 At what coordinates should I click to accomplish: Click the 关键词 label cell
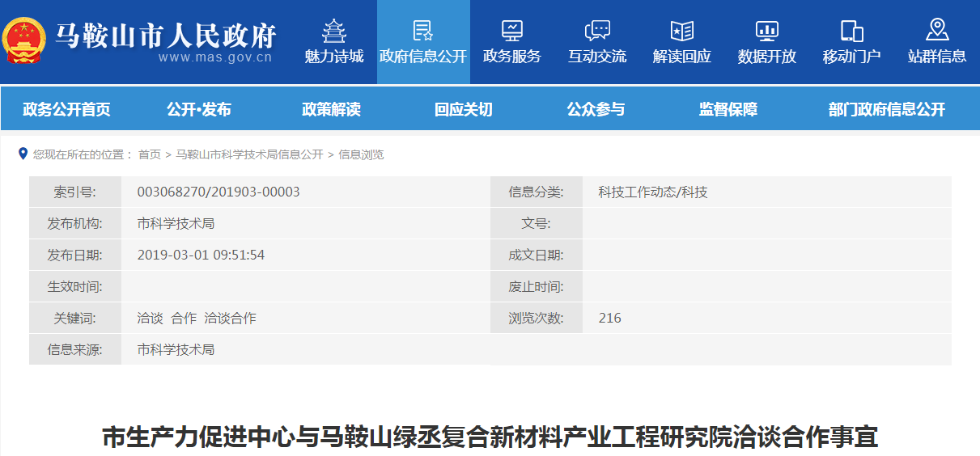point(75,319)
